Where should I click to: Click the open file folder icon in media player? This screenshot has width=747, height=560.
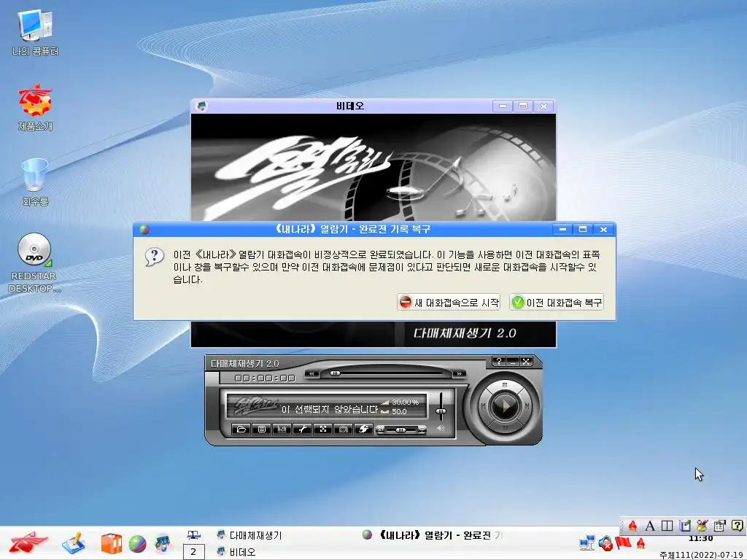click(x=241, y=429)
